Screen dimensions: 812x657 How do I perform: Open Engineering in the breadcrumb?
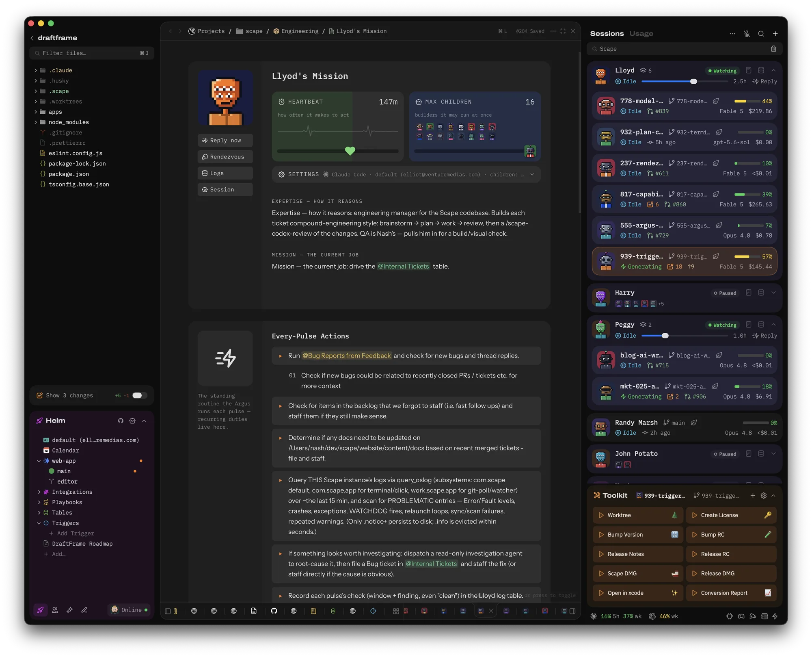point(296,31)
